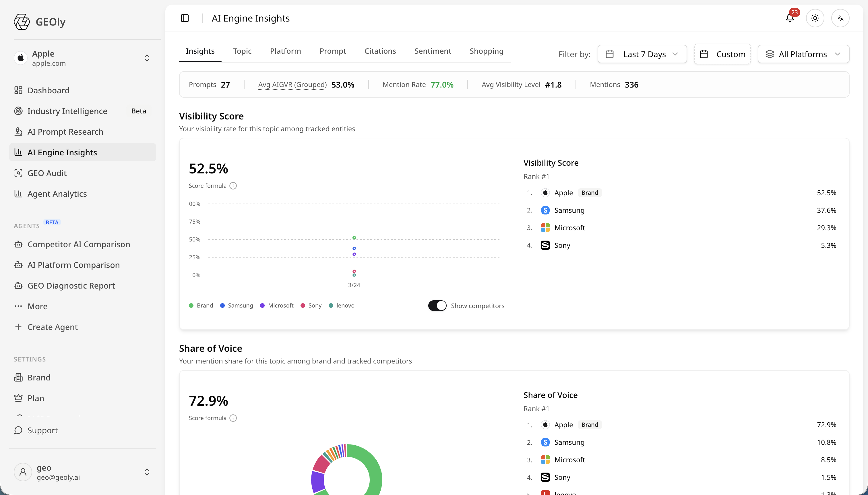Toggle lenovo series in chart legend
Viewport: 868px width, 495px height.
click(x=342, y=305)
